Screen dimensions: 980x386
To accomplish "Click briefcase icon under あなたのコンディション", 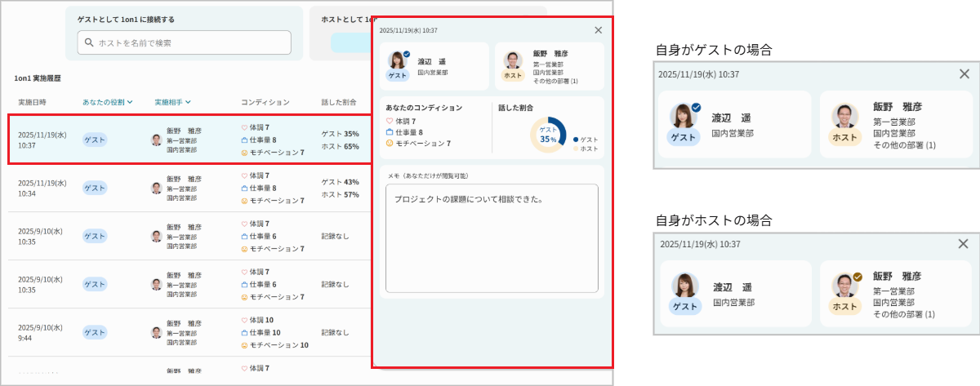I will click(390, 131).
